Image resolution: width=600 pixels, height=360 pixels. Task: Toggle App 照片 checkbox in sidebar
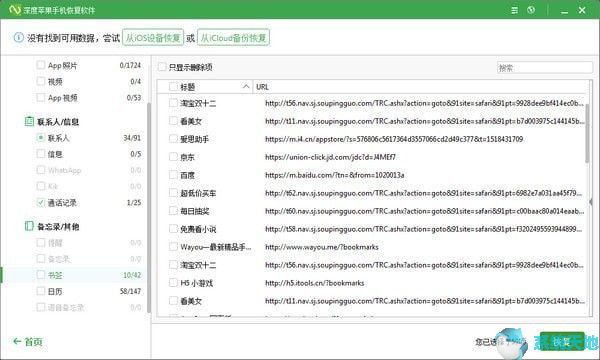tap(41, 65)
